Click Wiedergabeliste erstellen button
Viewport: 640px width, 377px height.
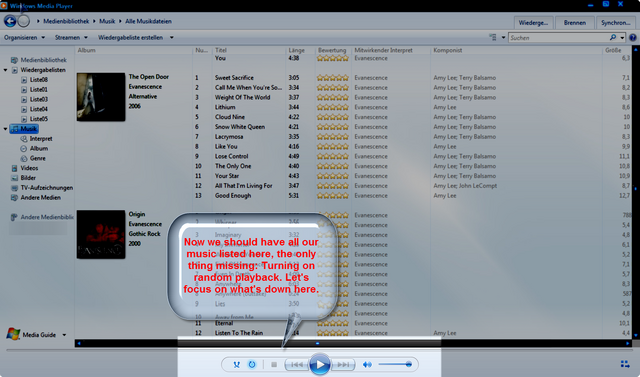tap(130, 38)
